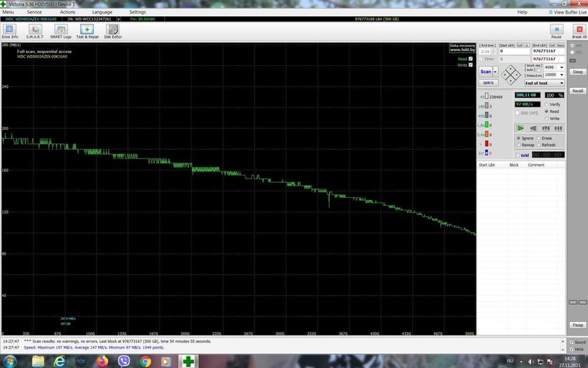Click the reverse scan direction arrow
The height and width of the screenshot is (368, 588).
[533, 128]
